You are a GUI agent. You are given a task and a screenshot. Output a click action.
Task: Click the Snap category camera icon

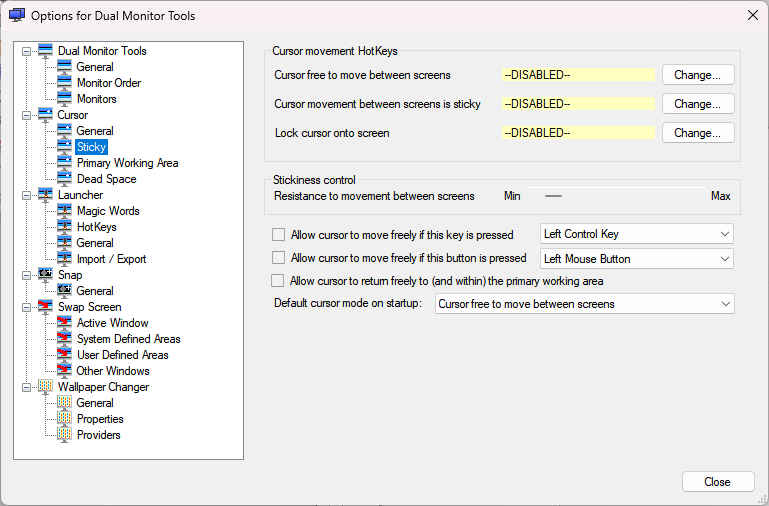point(45,275)
